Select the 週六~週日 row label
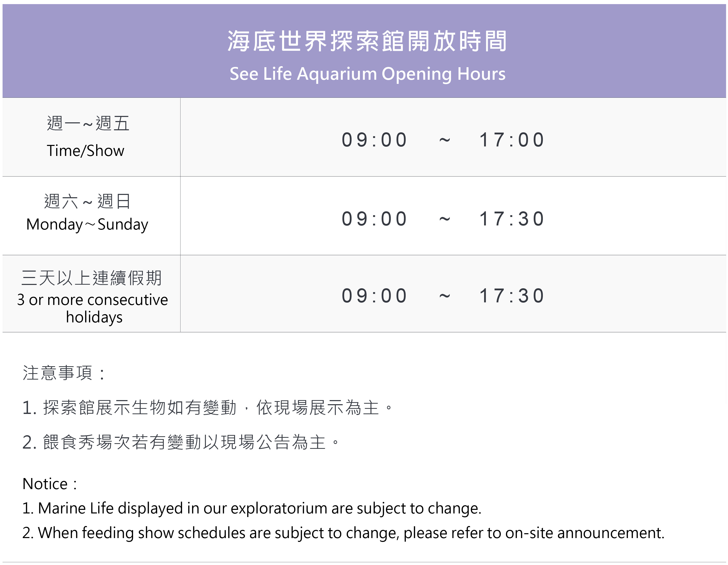This screenshot has height=565, width=728. click(x=87, y=201)
